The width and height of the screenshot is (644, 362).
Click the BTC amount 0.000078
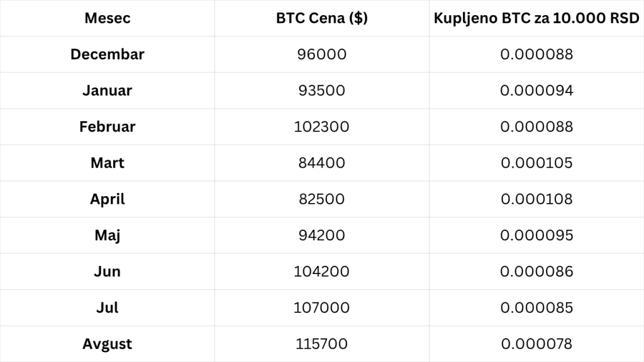[536, 344]
